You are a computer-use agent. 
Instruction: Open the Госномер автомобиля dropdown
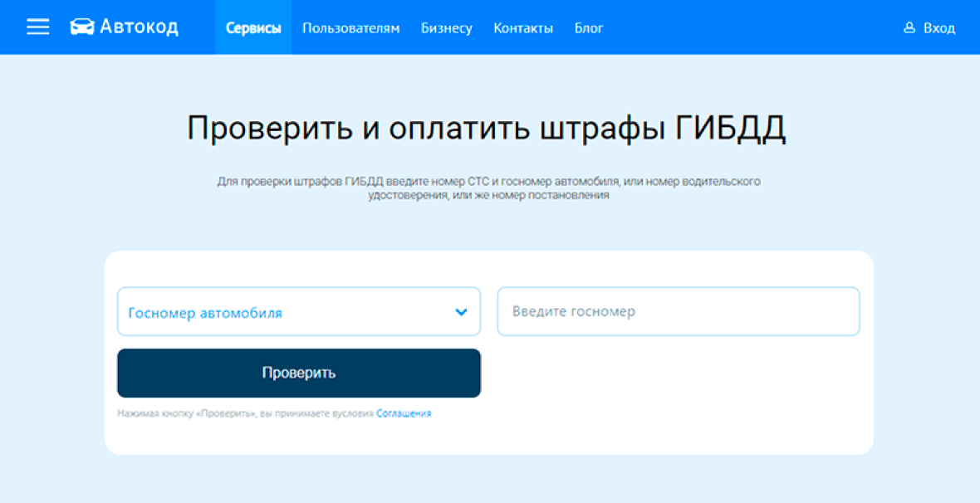point(282,312)
